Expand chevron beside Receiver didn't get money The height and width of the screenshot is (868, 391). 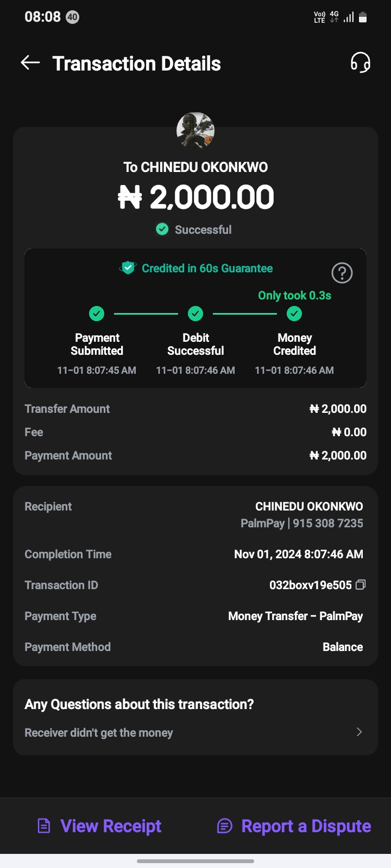[x=359, y=732]
